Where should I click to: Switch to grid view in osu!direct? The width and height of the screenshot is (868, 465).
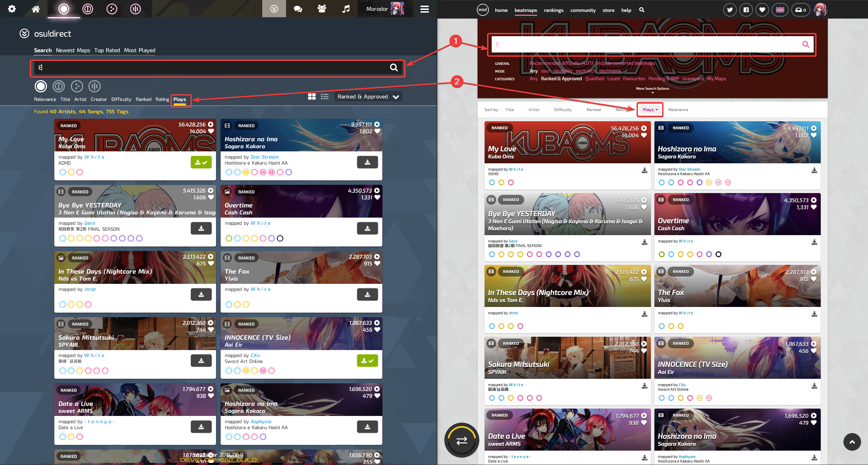tap(312, 96)
